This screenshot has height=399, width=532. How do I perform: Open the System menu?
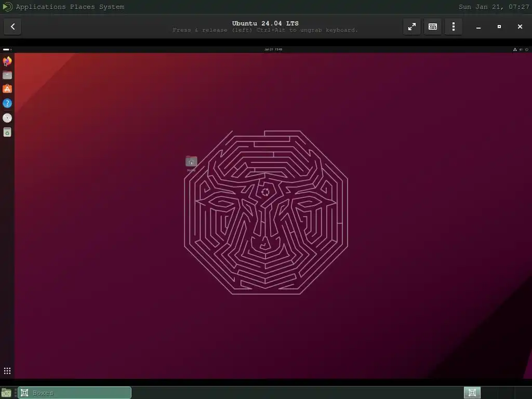coord(112,7)
